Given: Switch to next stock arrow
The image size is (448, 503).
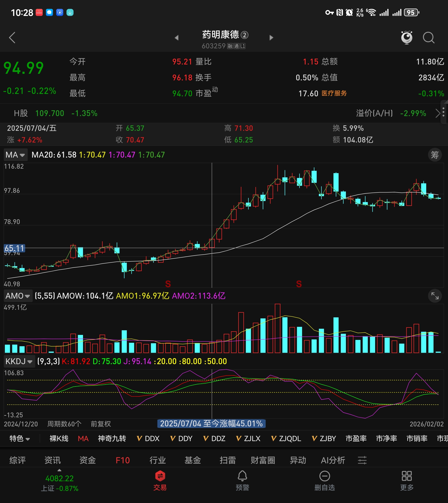Looking at the screenshot, I should click(271, 38).
